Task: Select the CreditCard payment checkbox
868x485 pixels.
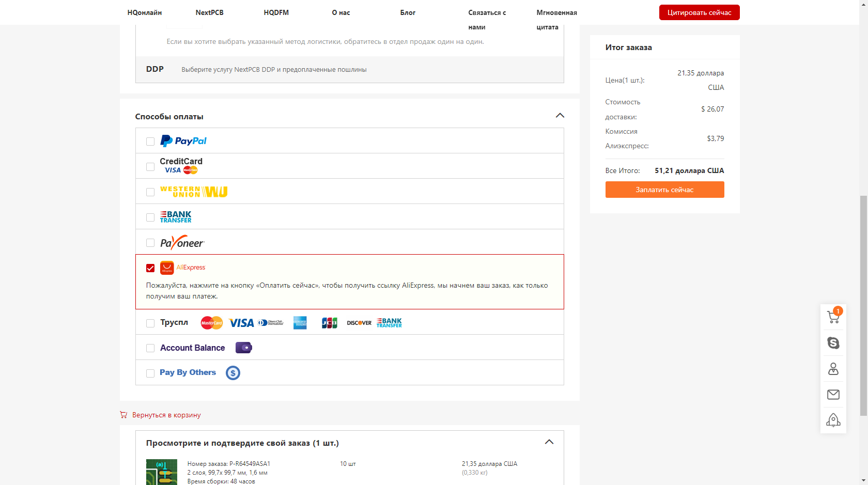Action: (x=150, y=167)
